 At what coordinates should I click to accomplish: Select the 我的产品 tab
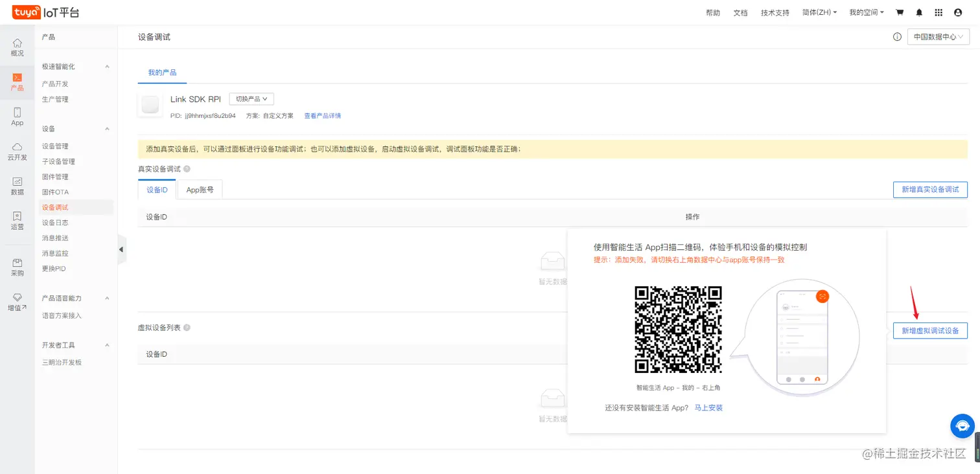pos(162,73)
